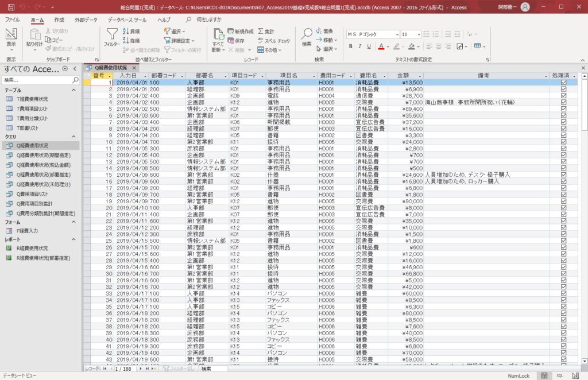Uncheck 処理済 checkbox for record 1

click(x=563, y=83)
